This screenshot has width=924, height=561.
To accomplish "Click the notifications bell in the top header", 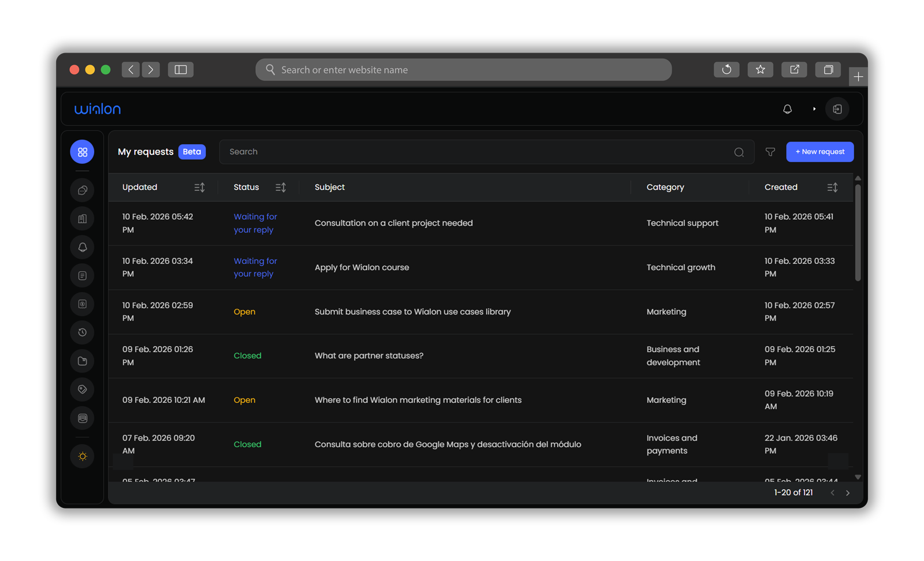I will click(787, 109).
